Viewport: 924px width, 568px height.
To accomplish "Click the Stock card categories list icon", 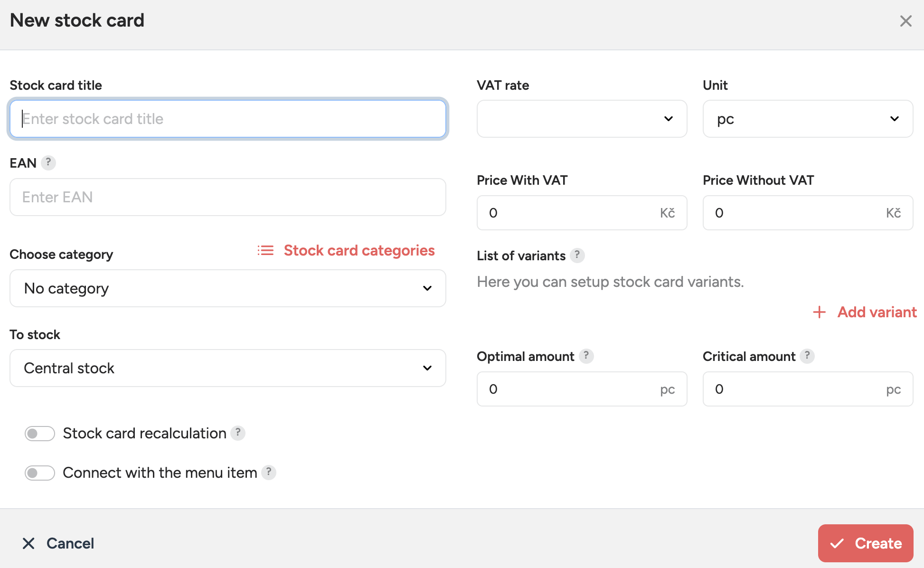I will click(265, 250).
